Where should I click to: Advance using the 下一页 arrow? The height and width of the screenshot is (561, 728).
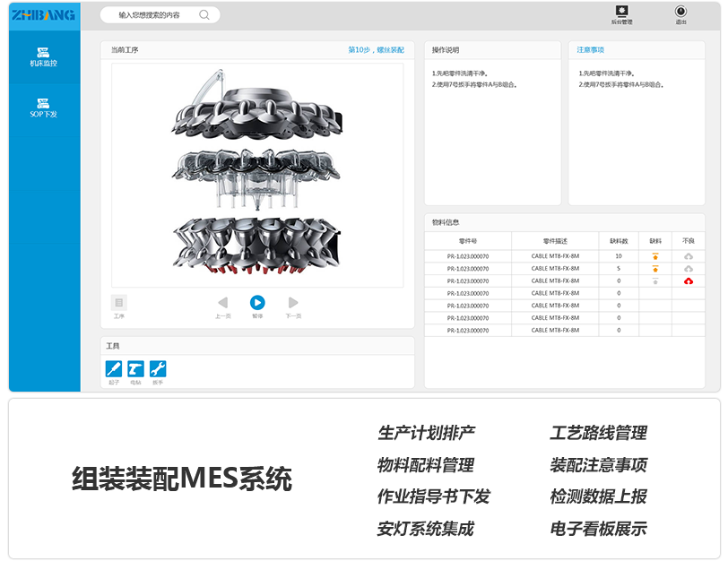[292, 300]
